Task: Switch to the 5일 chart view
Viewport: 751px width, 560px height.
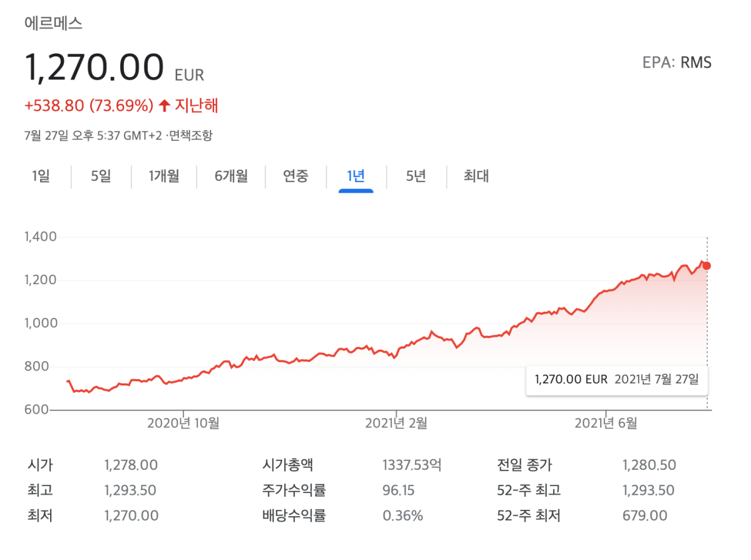Action: coord(100,176)
